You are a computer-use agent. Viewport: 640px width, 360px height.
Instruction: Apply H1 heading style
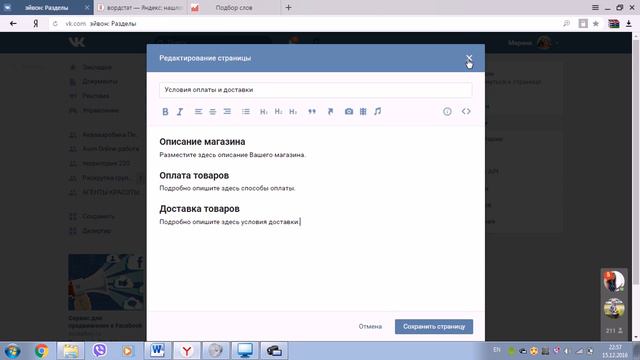264,111
